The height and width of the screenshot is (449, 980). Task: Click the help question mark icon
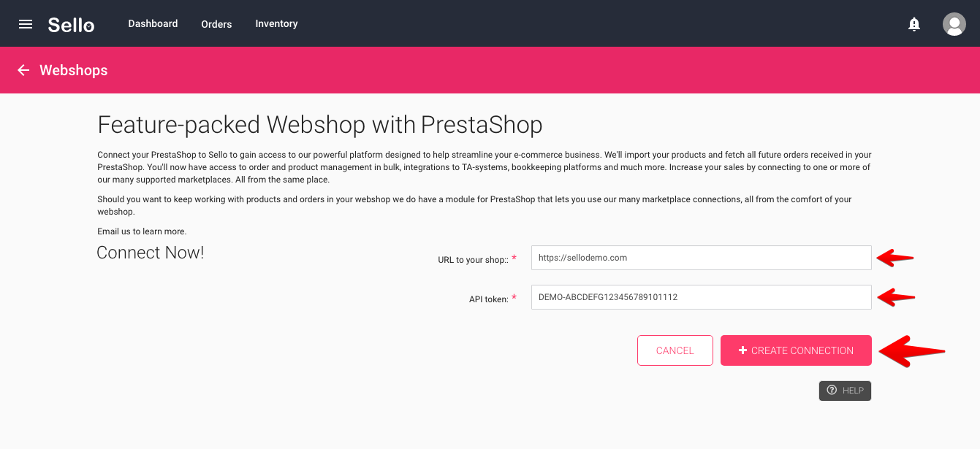point(832,391)
